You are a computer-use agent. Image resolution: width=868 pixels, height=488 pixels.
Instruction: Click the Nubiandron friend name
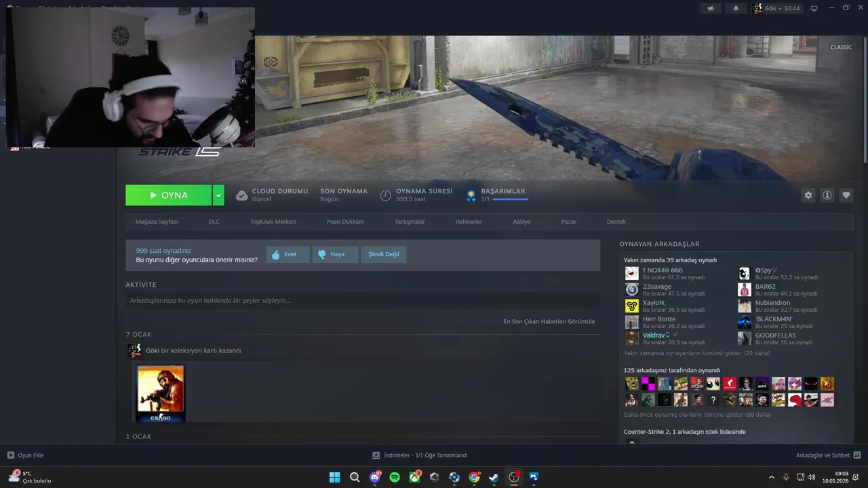click(772, 303)
